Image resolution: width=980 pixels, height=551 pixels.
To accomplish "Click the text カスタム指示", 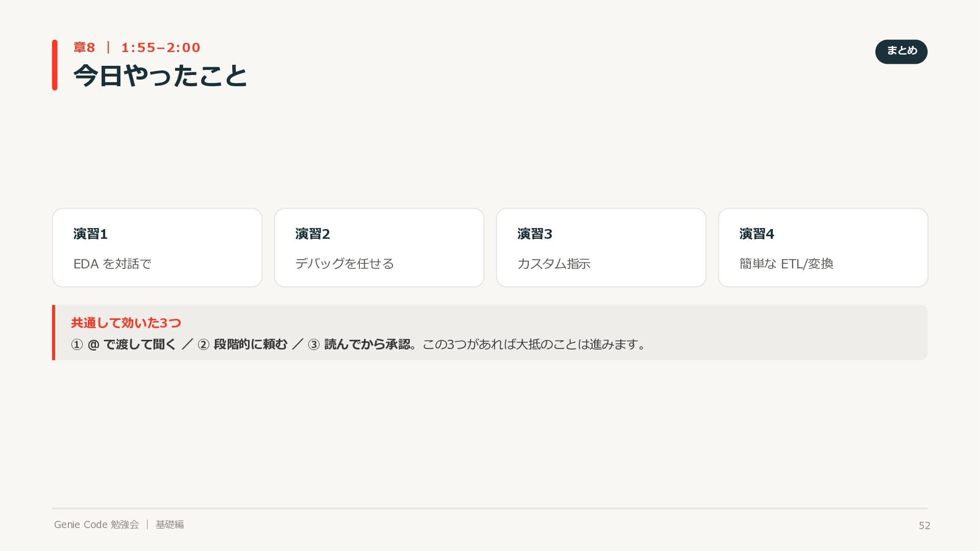I will [x=554, y=263].
